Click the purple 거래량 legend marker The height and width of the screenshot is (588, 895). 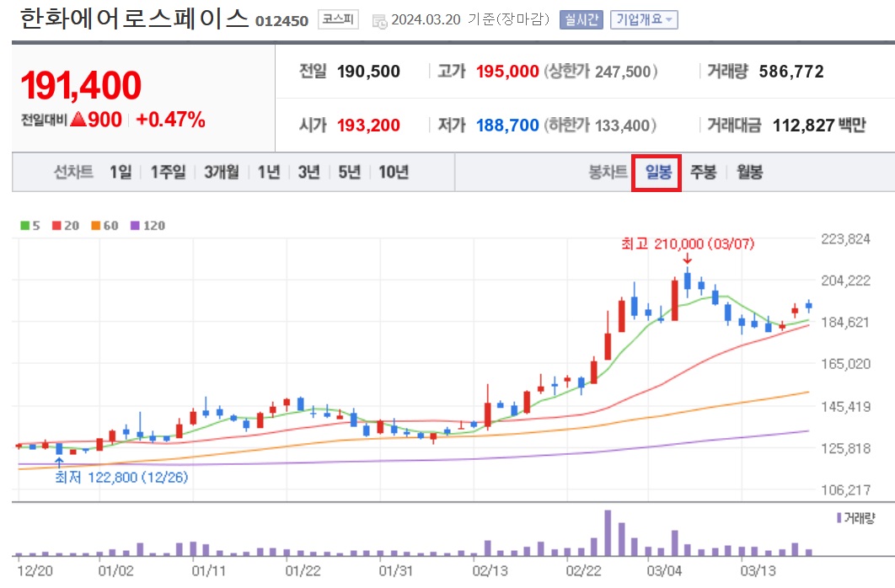(x=839, y=518)
